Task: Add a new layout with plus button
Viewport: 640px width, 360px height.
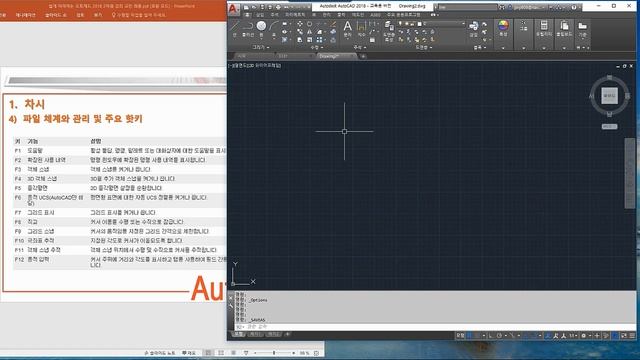Action: tap(287, 334)
